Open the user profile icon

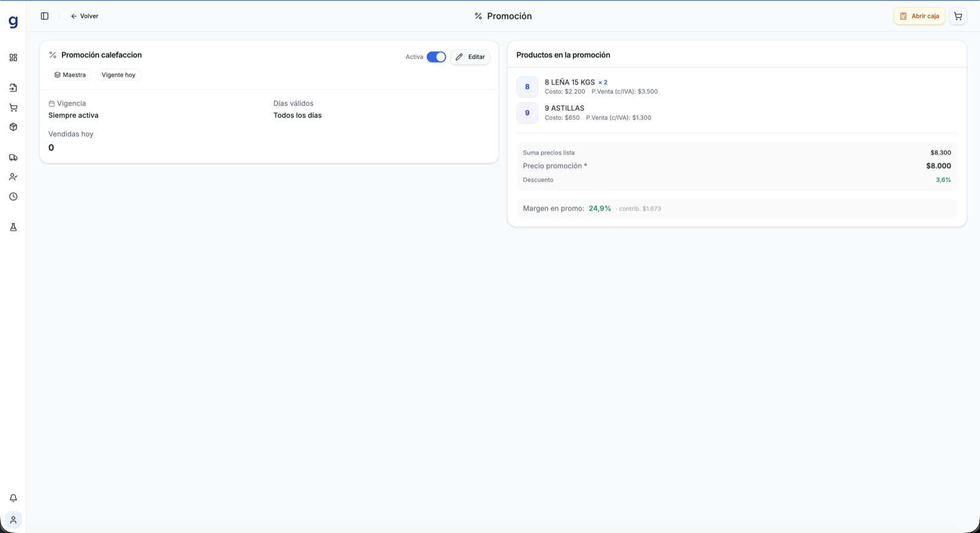click(x=13, y=520)
